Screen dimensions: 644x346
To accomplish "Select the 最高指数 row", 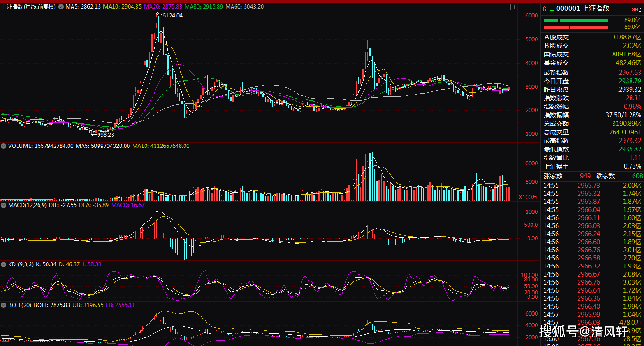I will click(x=592, y=141).
